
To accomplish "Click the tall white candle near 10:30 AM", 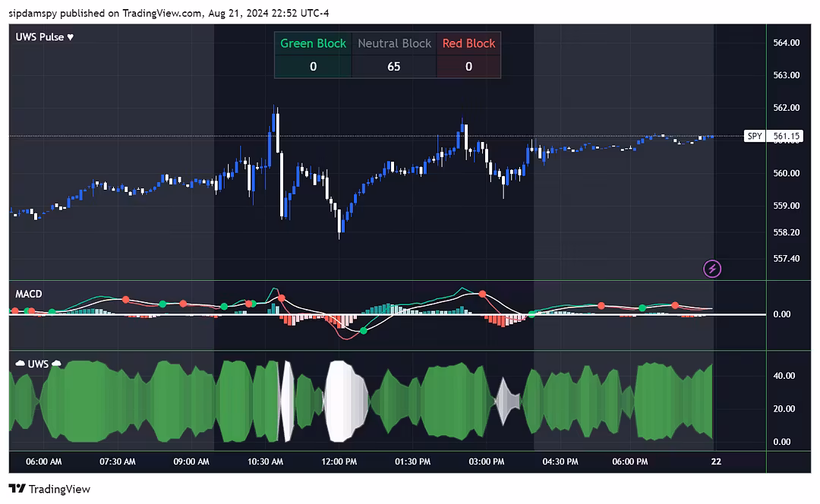I will [277, 132].
